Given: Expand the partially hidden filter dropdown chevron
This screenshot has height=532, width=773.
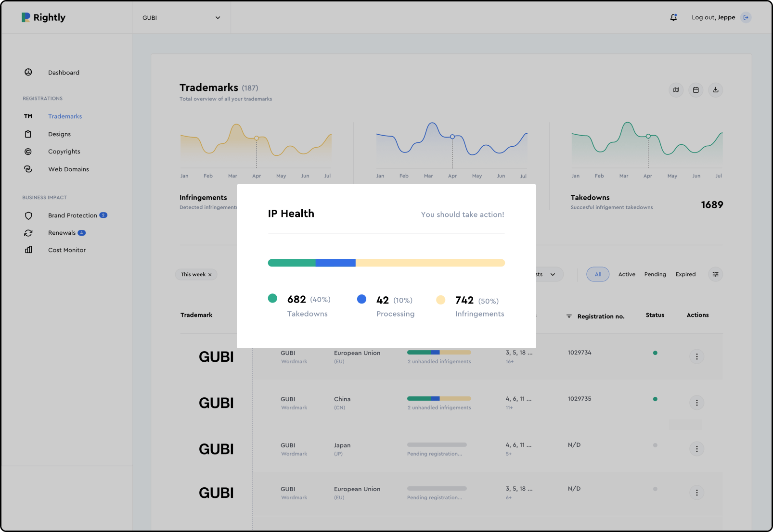Looking at the screenshot, I should pos(553,274).
